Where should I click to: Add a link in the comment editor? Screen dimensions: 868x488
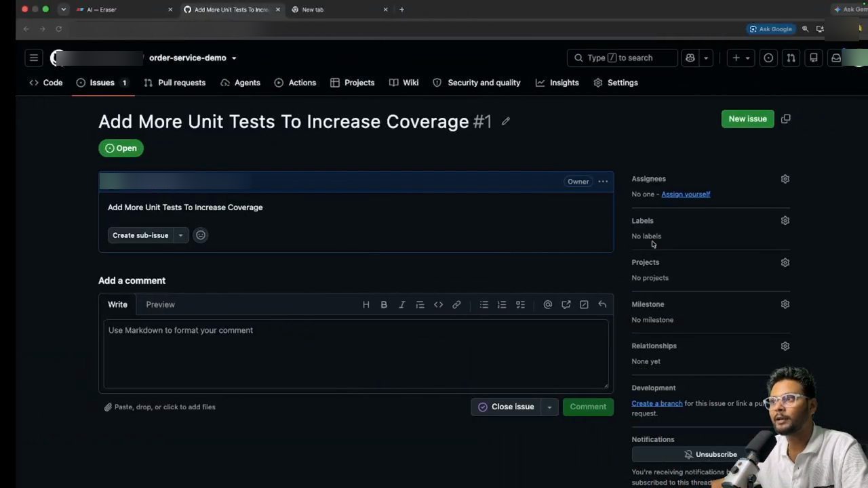tap(457, 305)
